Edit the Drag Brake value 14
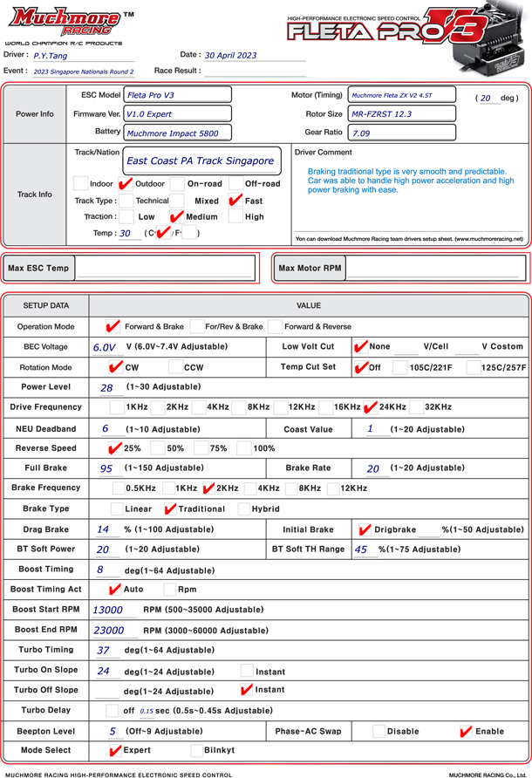 [x=107, y=529]
